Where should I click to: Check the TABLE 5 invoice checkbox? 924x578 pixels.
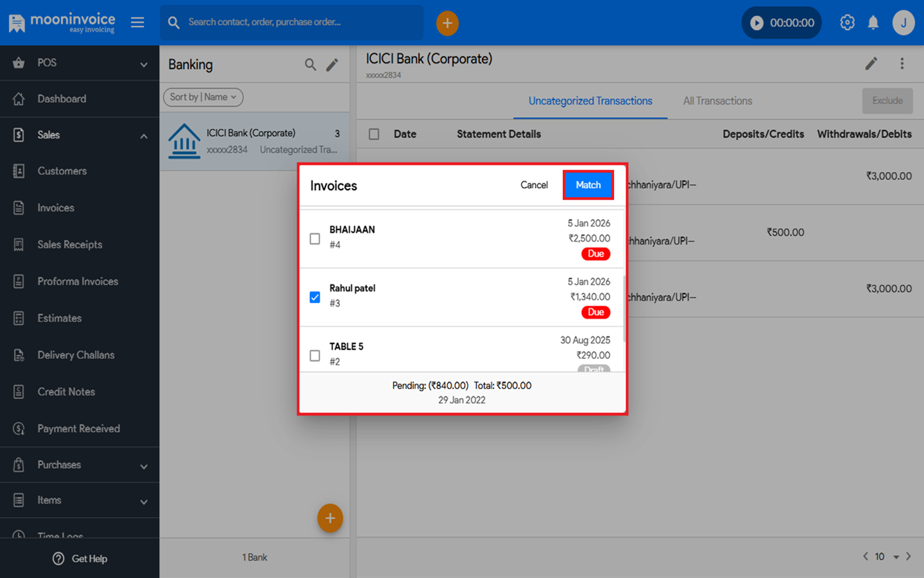(315, 356)
